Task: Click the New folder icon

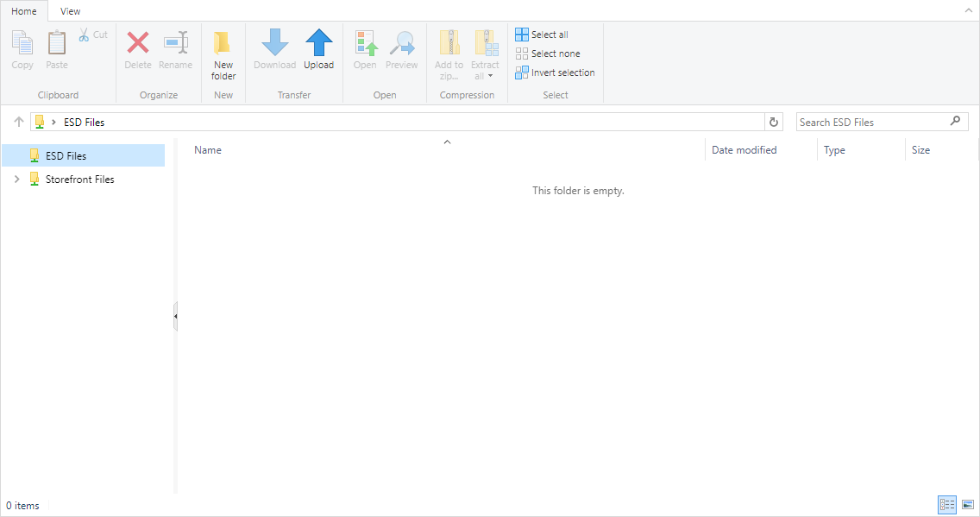Action: pos(223,43)
